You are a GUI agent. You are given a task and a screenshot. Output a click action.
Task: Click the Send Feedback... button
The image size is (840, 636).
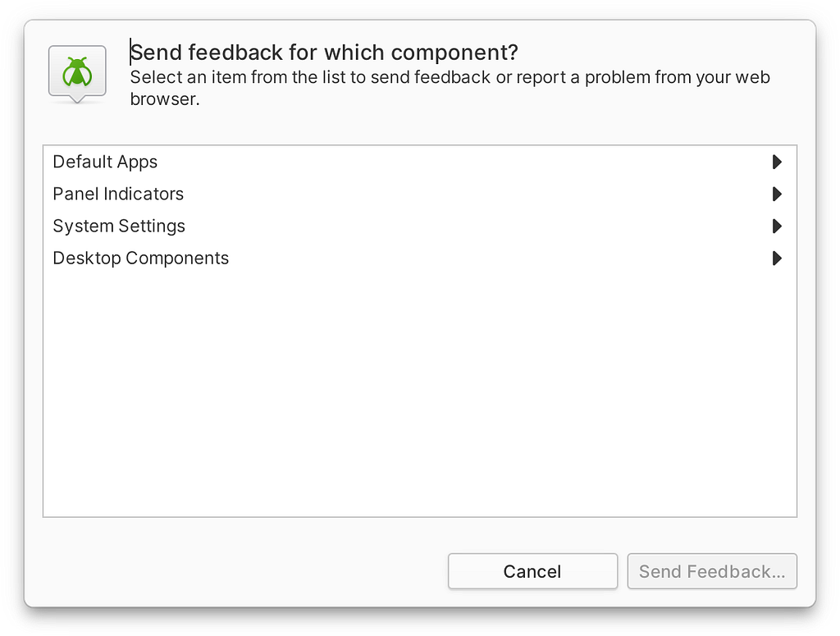coord(712,571)
